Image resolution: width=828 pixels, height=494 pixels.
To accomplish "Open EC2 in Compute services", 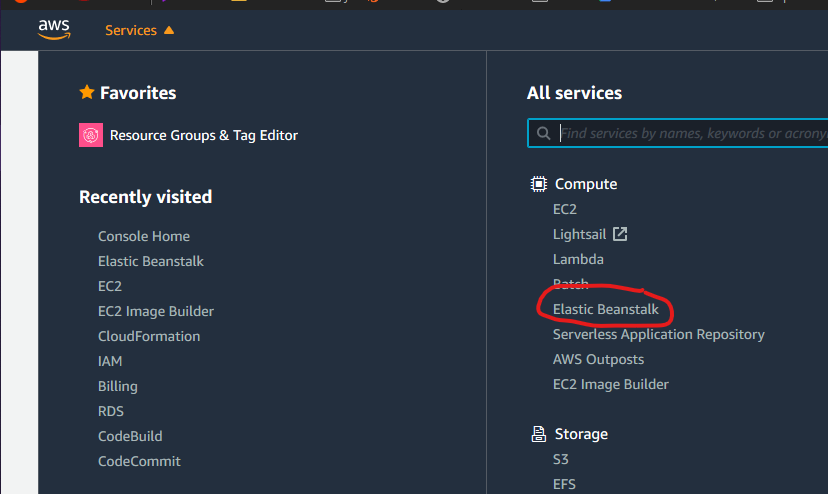I will (x=565, y=209).
